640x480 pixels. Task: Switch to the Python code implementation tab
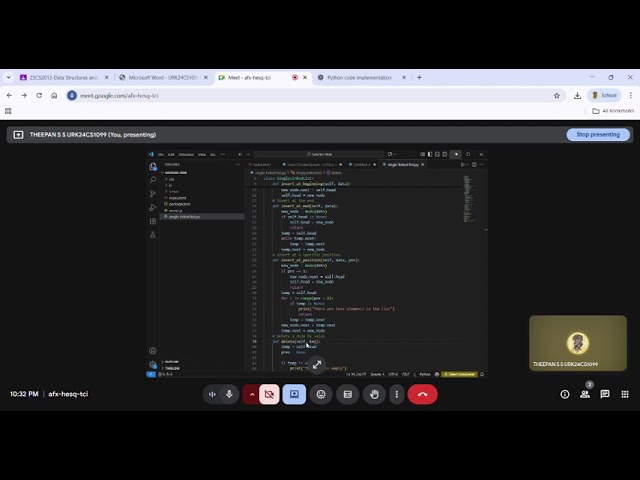click(359, 78)
